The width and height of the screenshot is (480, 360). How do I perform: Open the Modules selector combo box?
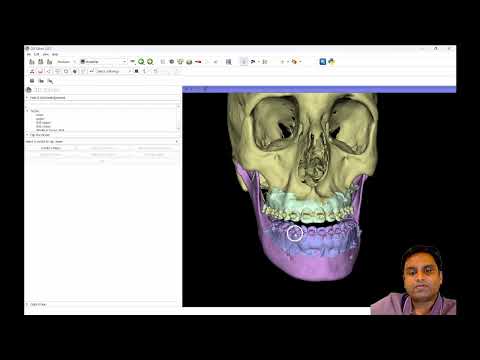click(103, 62)
